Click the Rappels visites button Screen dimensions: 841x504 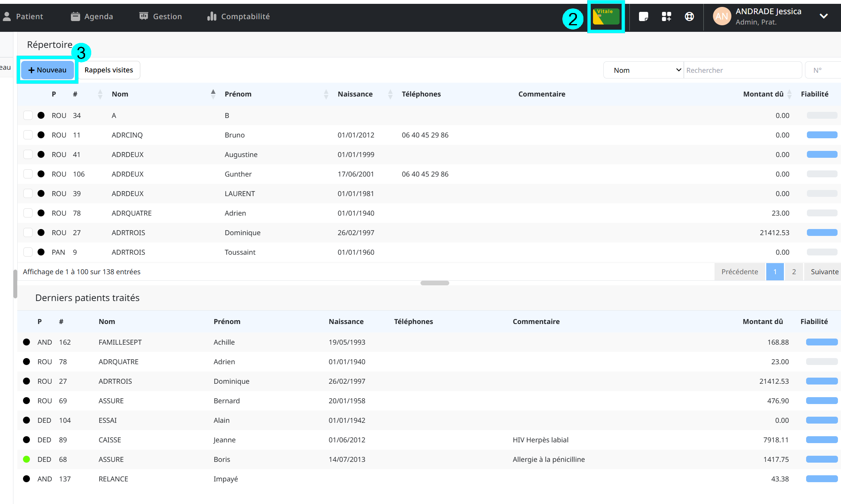pos(109,70)
